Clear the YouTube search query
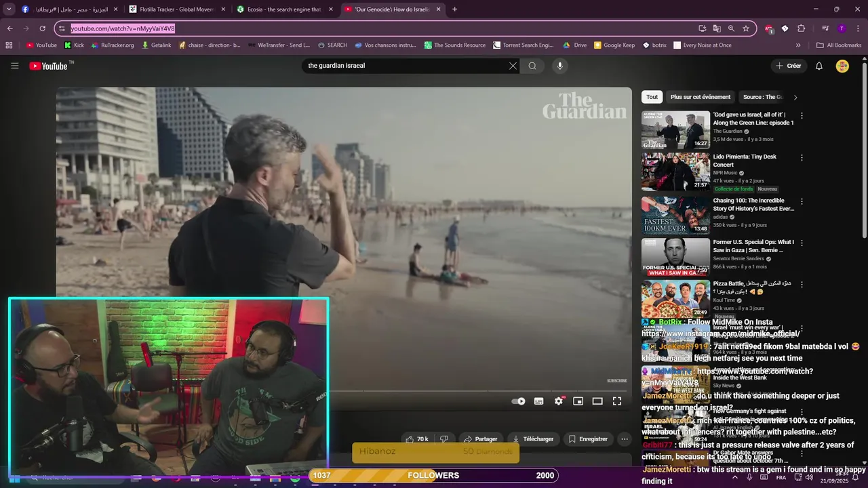Viewport: 868px width, 488px height. [x=513, y=66]
